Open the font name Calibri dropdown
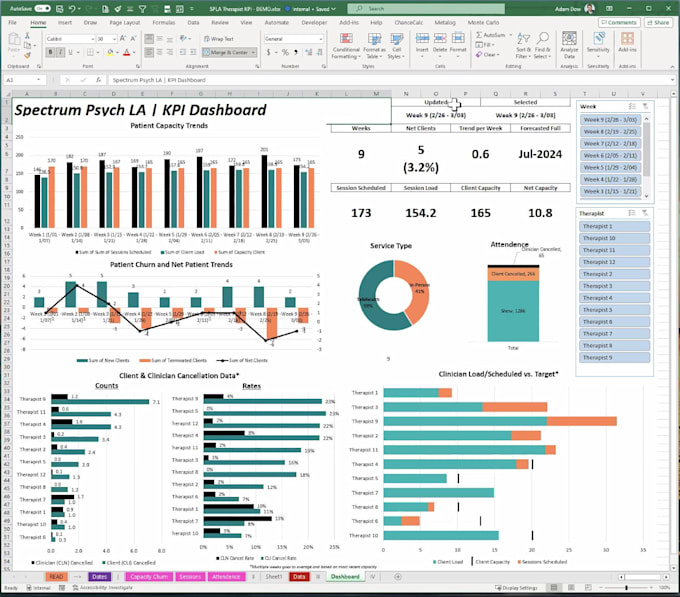Image resolution: width=680 pixels, height=597 pixels. pyautogui.click(x=92, y=39)
